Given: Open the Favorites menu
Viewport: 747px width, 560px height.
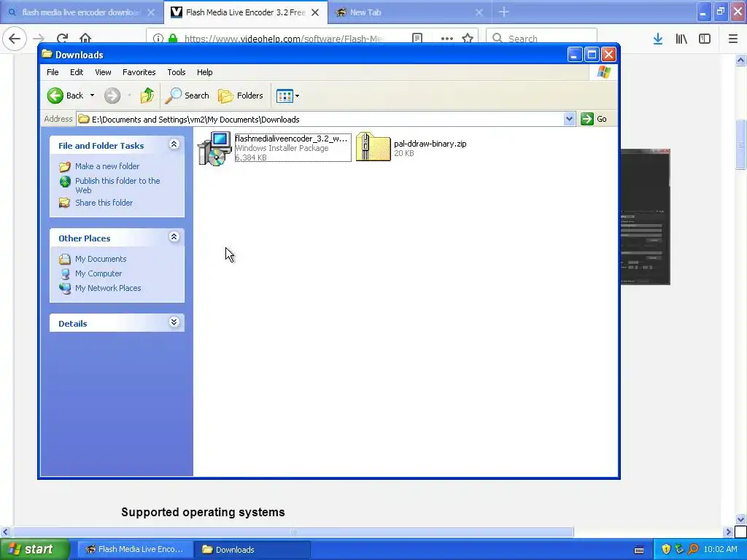Looking at the screenshot, I should 139,72.
